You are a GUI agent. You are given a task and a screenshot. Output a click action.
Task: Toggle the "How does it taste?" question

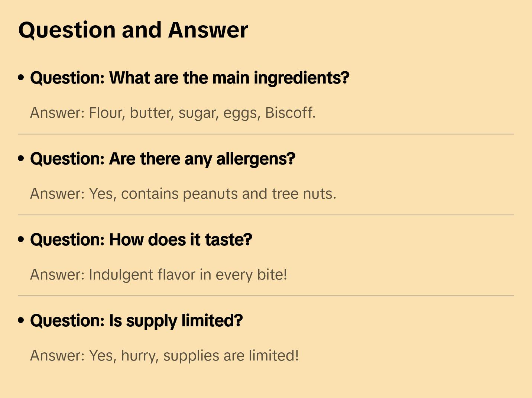point(141,240)
